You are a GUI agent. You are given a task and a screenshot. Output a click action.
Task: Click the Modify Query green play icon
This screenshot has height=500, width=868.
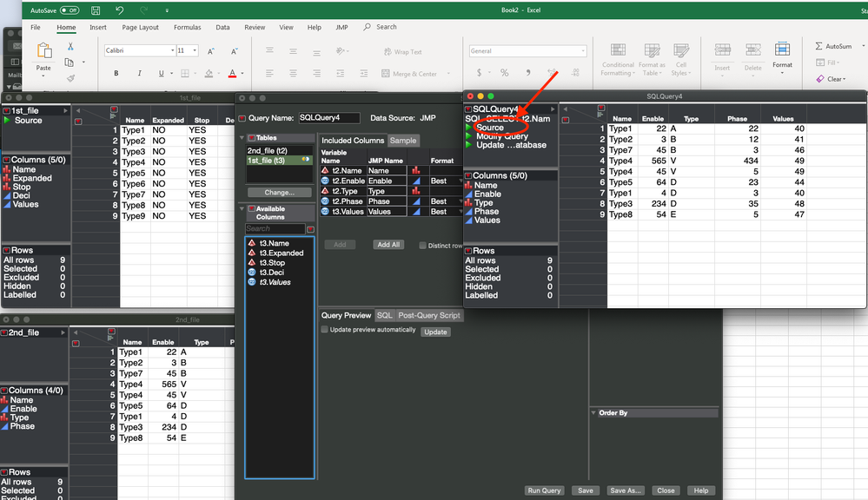(x=469, y=136)
